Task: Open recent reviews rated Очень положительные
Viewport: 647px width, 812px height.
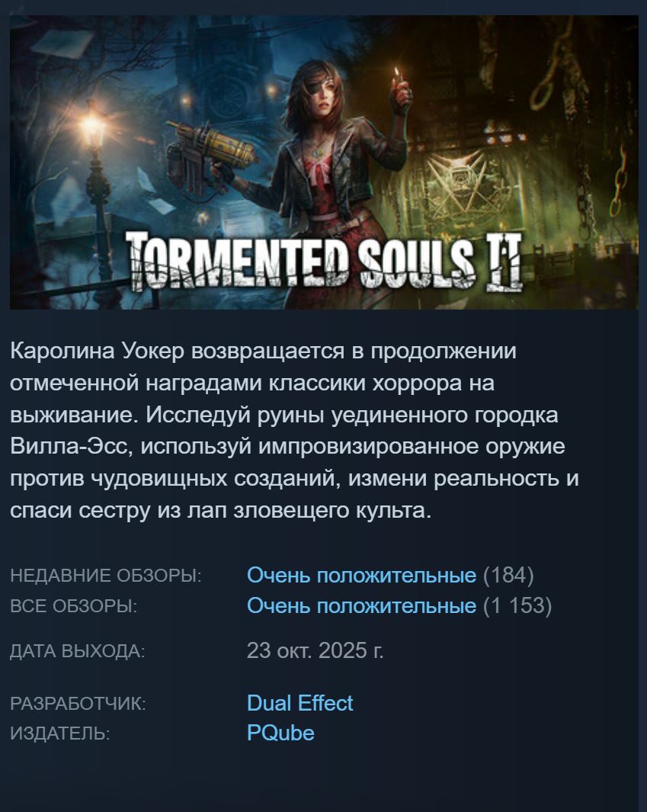Action: (361, 576)
